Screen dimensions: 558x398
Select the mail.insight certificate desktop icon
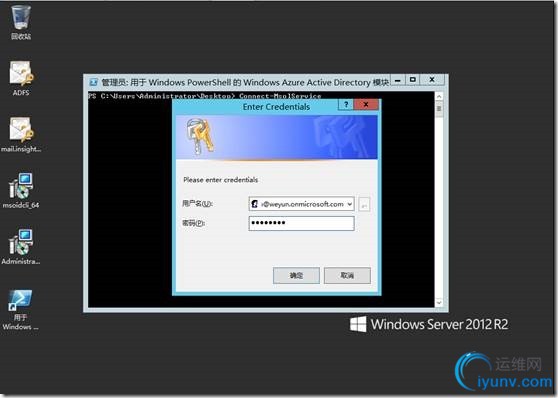[21, 135]
